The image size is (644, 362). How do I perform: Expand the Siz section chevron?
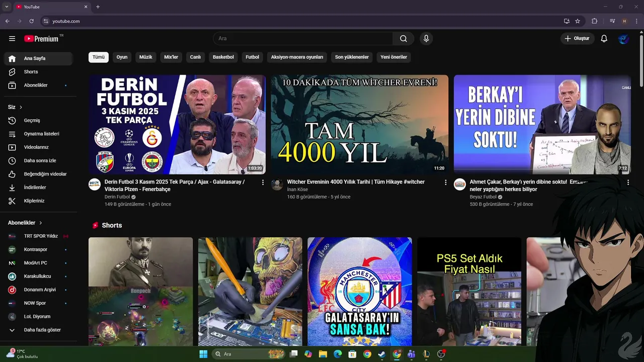coord(21,107)
